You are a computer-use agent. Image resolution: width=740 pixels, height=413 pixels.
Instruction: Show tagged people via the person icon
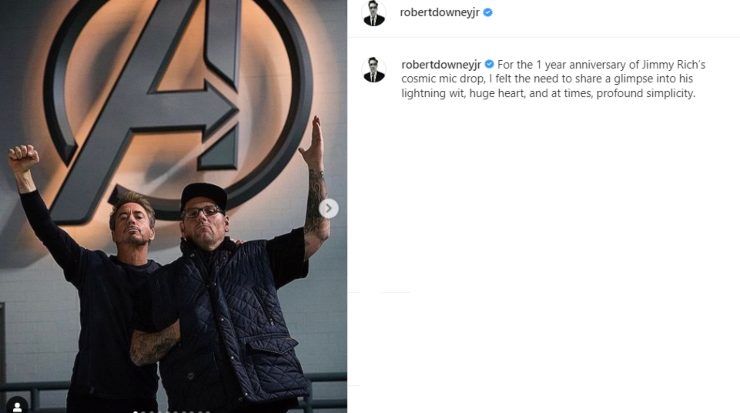pos(17,406)
